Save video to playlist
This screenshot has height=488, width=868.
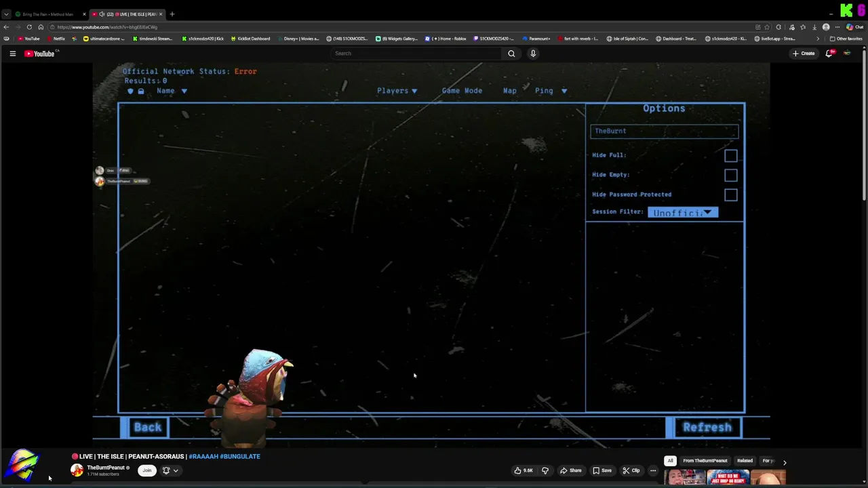click(x=602, y=470)
